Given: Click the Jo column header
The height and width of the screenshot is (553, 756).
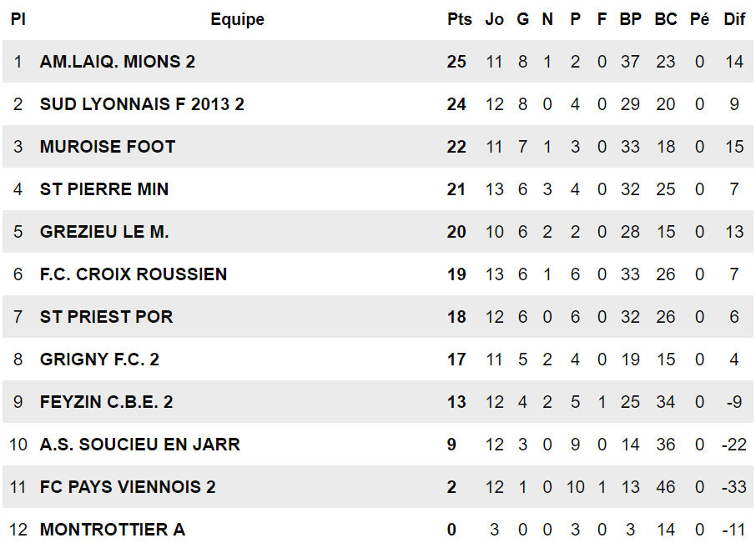Looking at the screenshot, I should [495, 19].
